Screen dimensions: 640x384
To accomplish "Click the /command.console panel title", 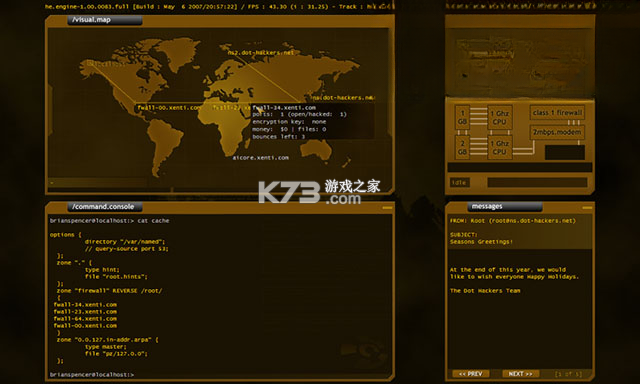I will pyautogui.click(x=103, y=206).
